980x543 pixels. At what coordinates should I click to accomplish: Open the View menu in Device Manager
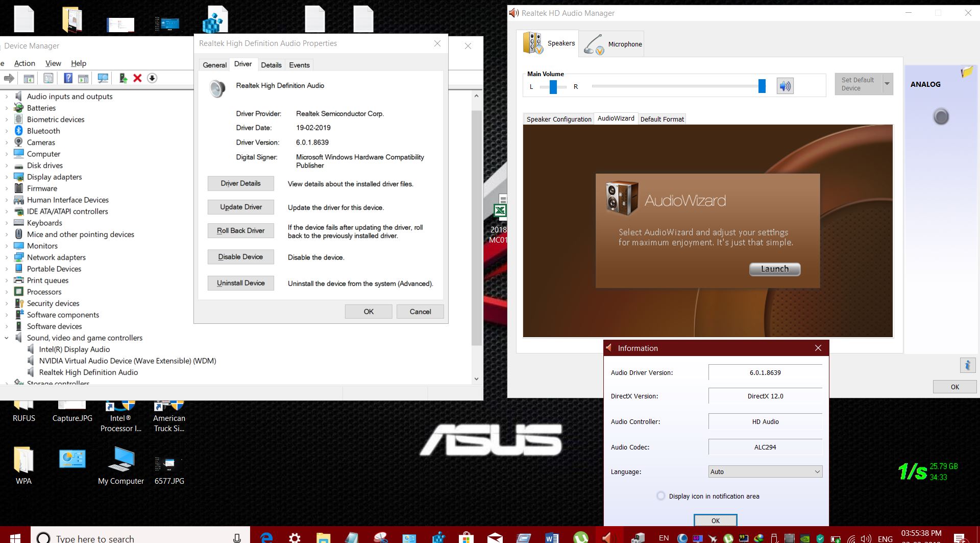(x=53, y=63)
